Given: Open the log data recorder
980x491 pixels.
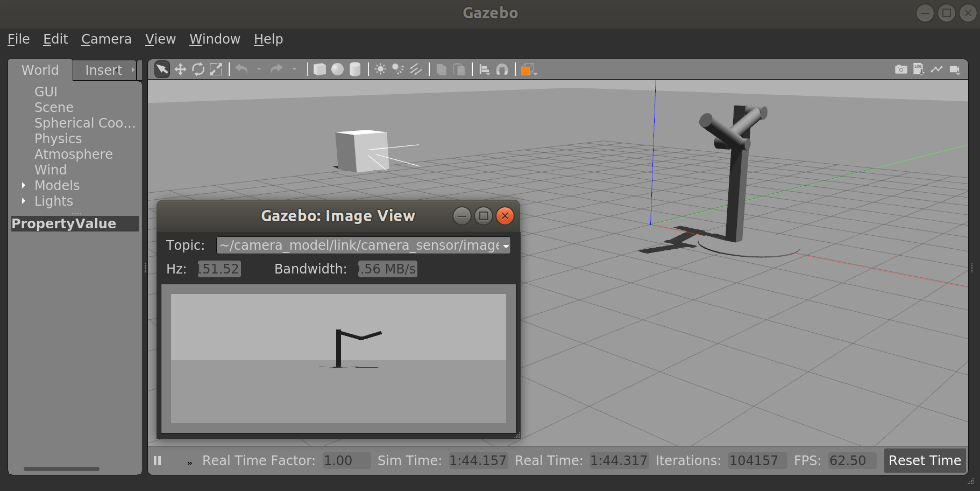Looking at the screenshot, I should pos(919,69).
